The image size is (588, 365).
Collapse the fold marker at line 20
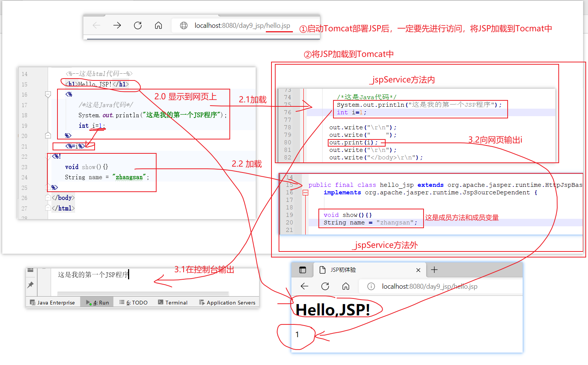point(48,135)
